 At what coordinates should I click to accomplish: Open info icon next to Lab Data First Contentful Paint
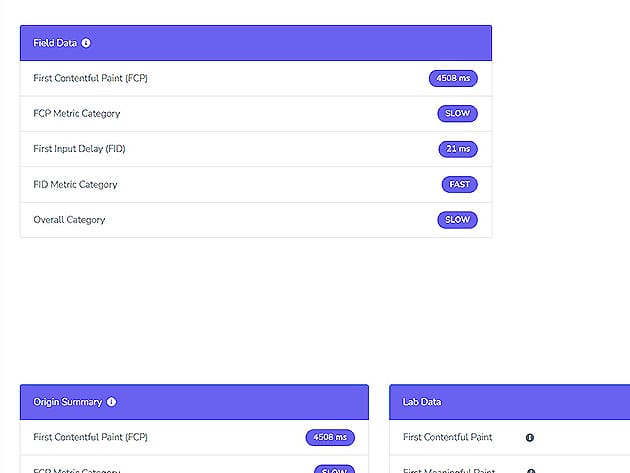coord(529,437)
